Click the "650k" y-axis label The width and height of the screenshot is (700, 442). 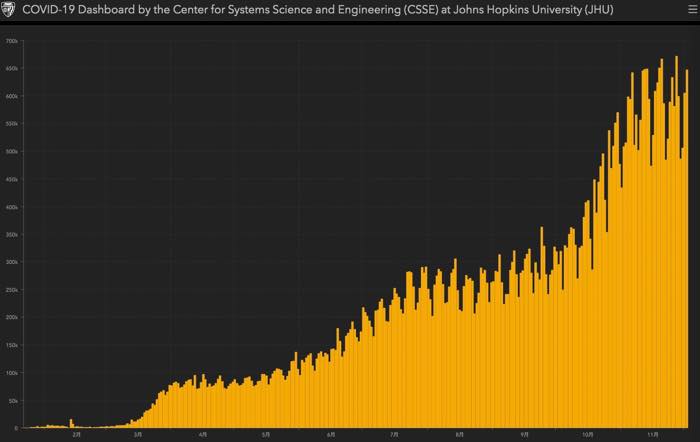[12, 69]
